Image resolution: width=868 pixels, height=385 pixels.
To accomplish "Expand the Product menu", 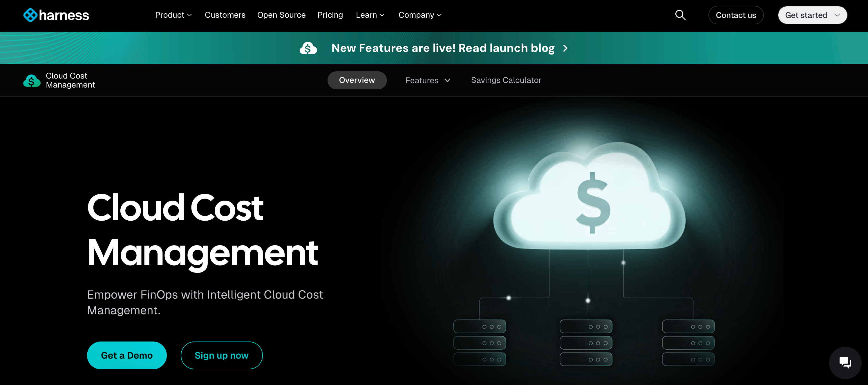I will (173, 15).
